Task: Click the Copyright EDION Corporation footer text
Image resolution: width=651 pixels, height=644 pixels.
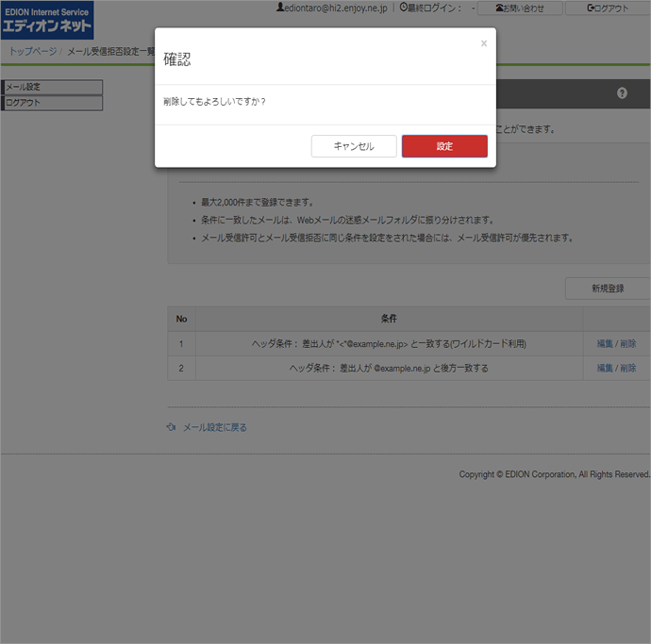Action: point(554,474)
